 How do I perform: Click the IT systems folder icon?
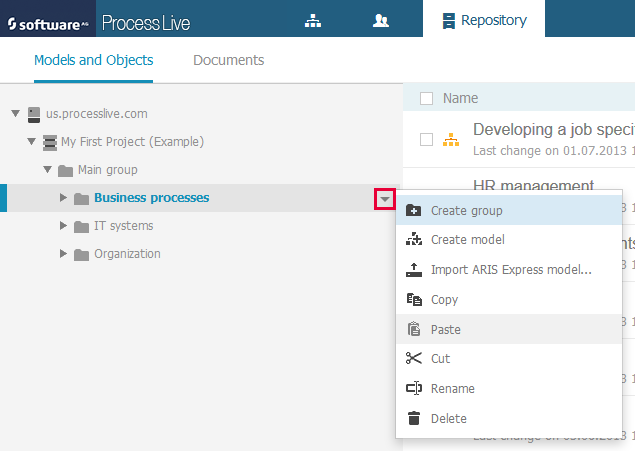(81, 227)
